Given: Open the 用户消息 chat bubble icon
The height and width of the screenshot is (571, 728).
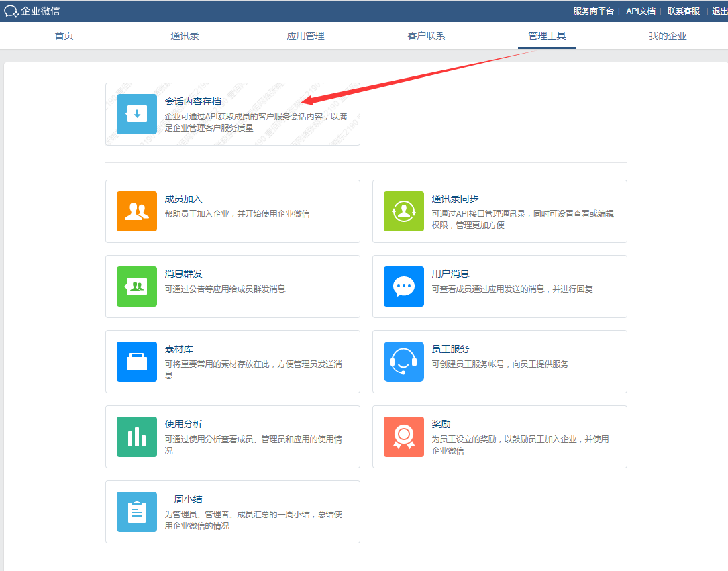Looking at the screenshot, I should (x=404, y=287).
